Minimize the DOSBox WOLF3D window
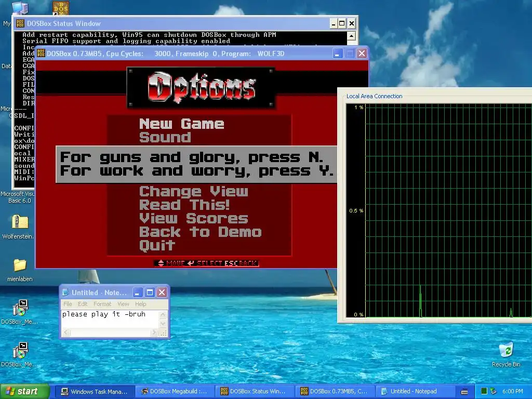Image resolution: width=532 pixels, height=399 pixels. pyautogui.click(x=338, y=54)
